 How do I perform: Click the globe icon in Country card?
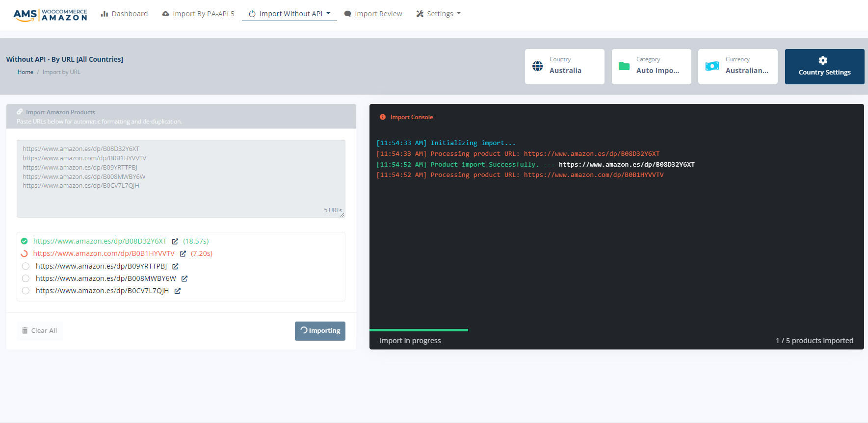pos(538,66)
